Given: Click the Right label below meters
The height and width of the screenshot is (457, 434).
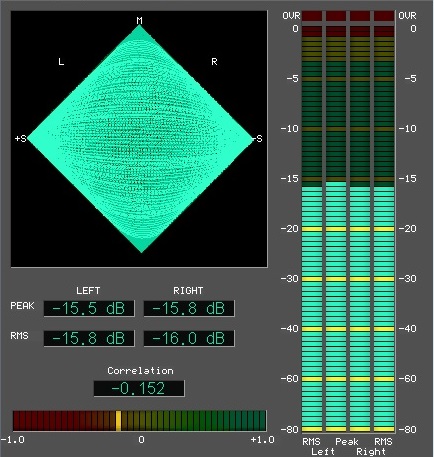Looking at the screenshot, I should 371,452.
